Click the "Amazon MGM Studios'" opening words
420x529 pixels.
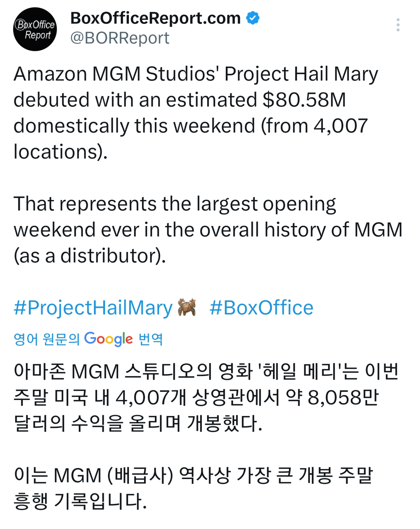[116, 74]
